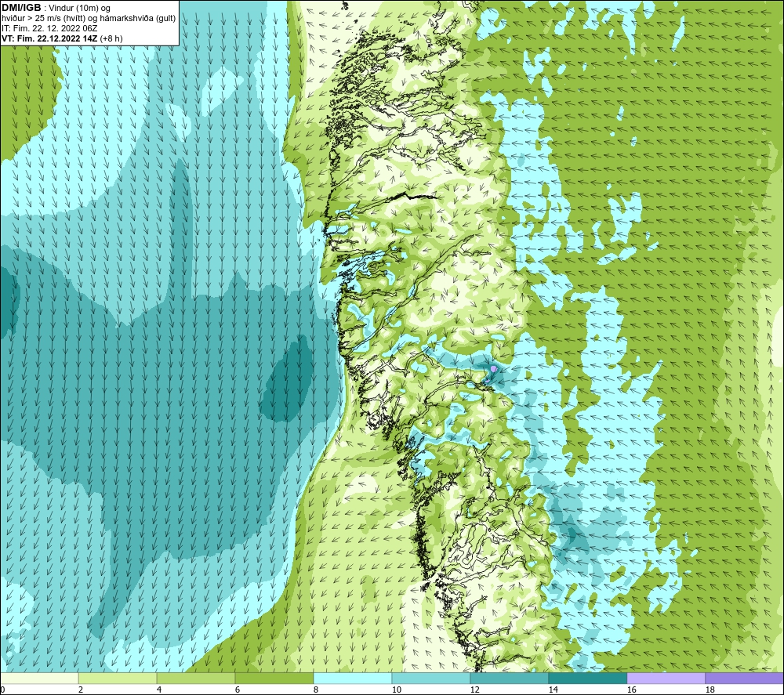Click the scale label '14'
Viewport: 784px width, 695px height.
553,690
